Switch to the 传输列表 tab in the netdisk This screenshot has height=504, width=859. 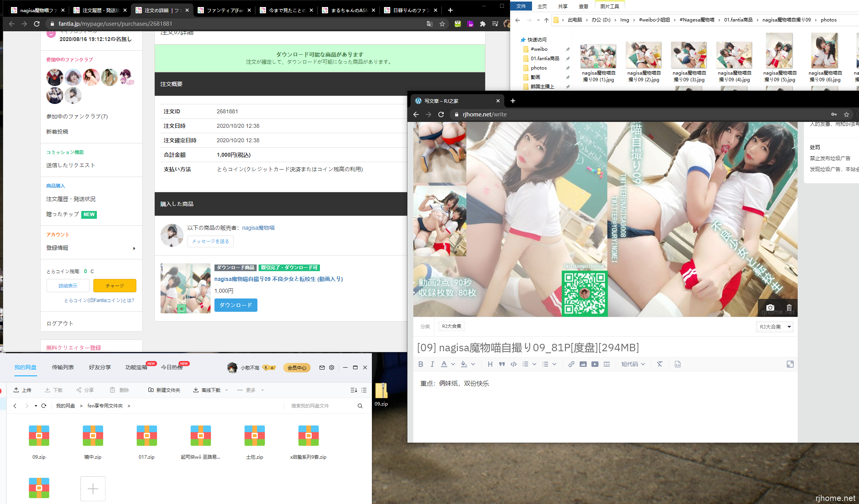[63, 367]
